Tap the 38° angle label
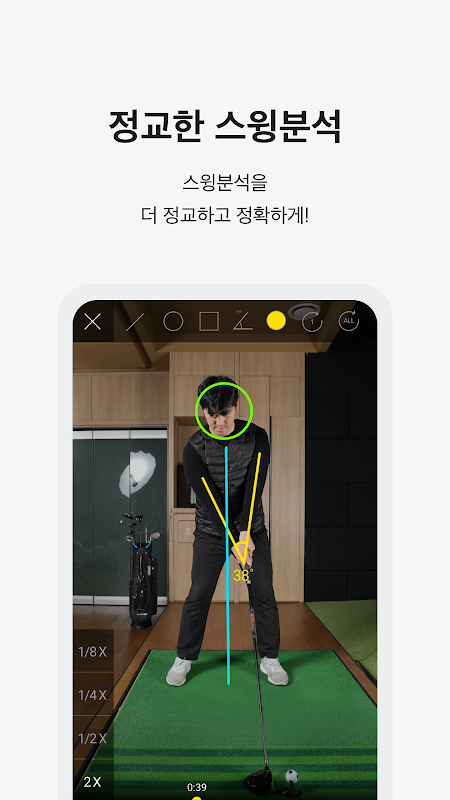This screenshot has height=800, width=450. tap(243, 576)
